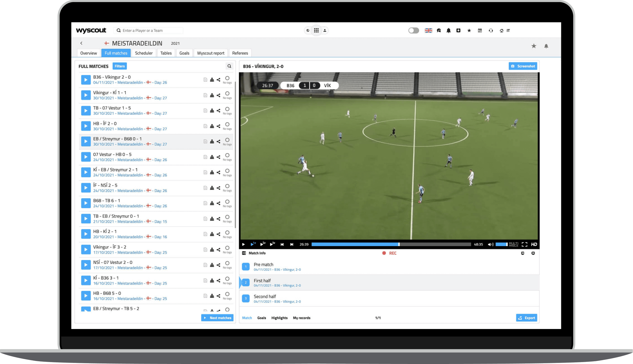Viewport: 633px width, 364px height.
Task: Click the Next matches button
Action: click(x=217, y=318)
